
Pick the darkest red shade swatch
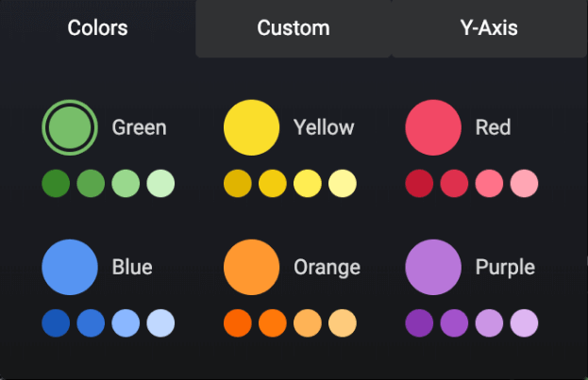[419, 183]
